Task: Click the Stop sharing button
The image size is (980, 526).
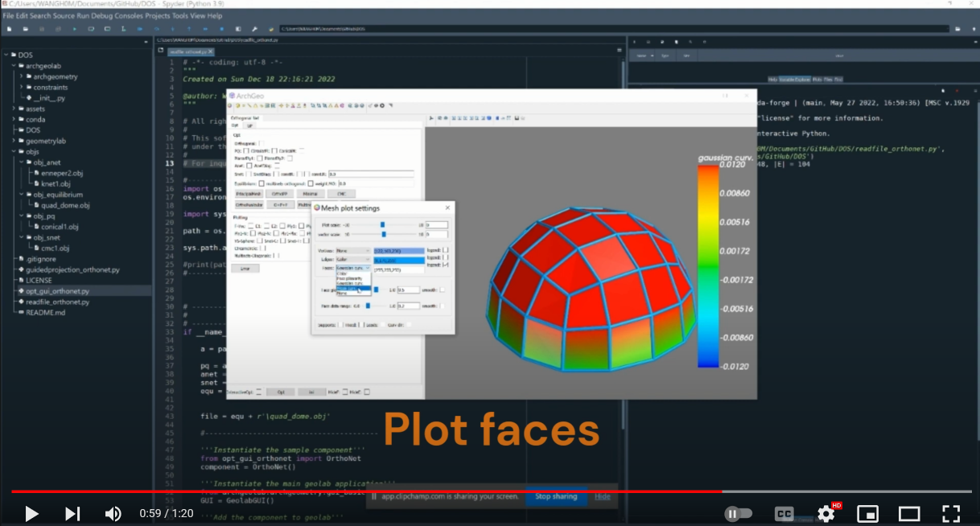Action: [556, 496]
